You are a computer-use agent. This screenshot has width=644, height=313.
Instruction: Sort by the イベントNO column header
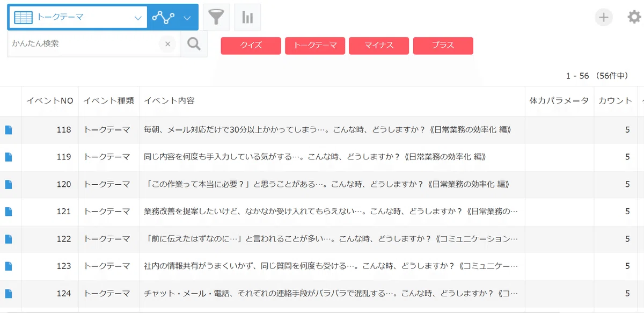(50, 100)
